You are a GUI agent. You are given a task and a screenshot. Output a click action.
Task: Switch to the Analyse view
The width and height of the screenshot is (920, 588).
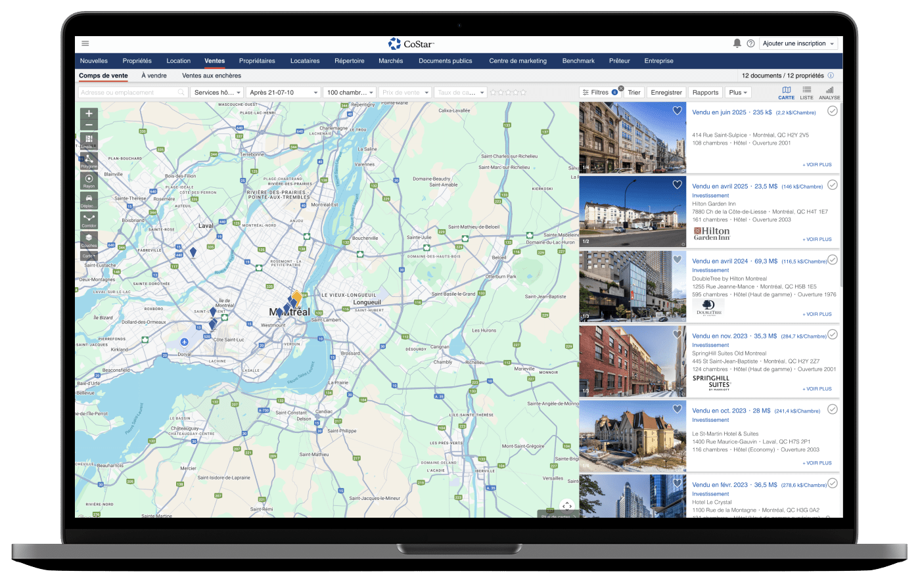click(x=829, y=93)
